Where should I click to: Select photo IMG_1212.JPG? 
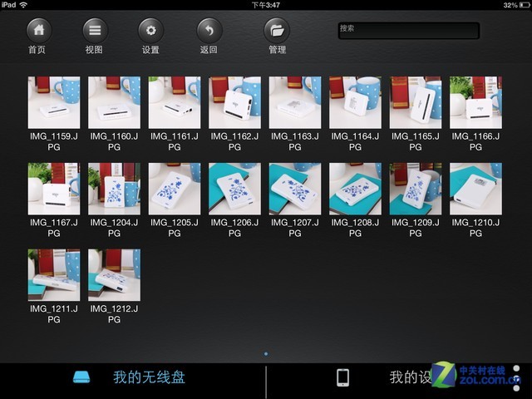point(114,275)
